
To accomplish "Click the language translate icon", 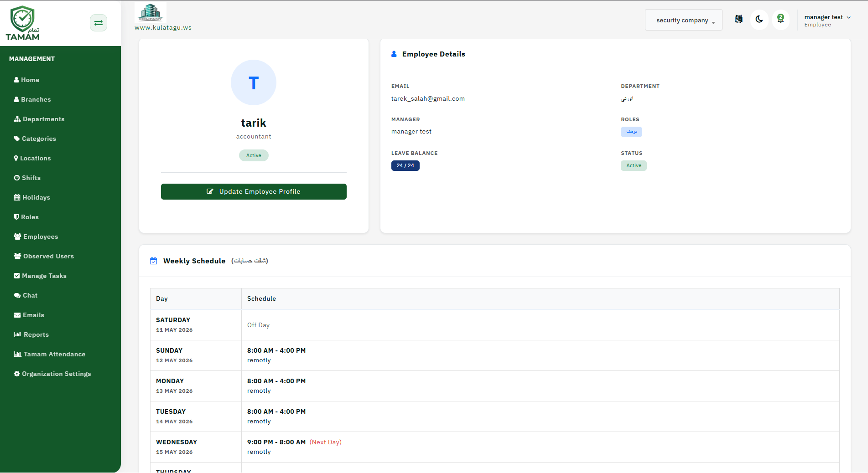I will coord(738,19).
